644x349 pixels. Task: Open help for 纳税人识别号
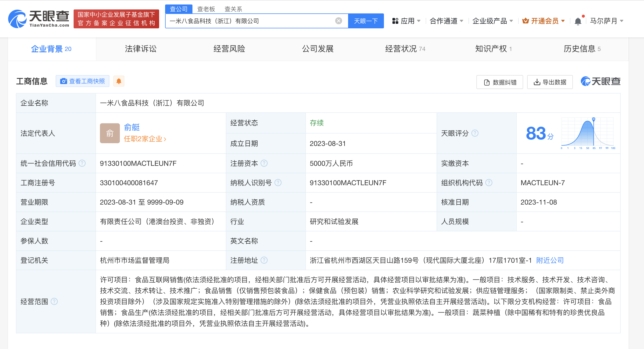pyautogui.click(x=278, y=183)
